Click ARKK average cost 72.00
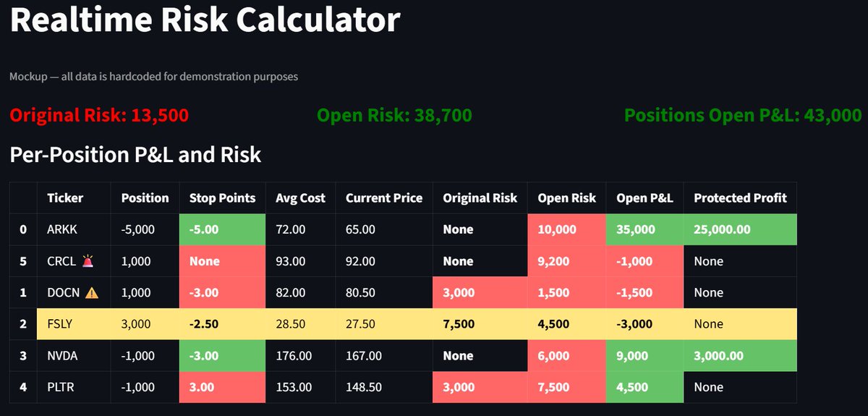Screen dimensions: 868x416 click(290, 229)
